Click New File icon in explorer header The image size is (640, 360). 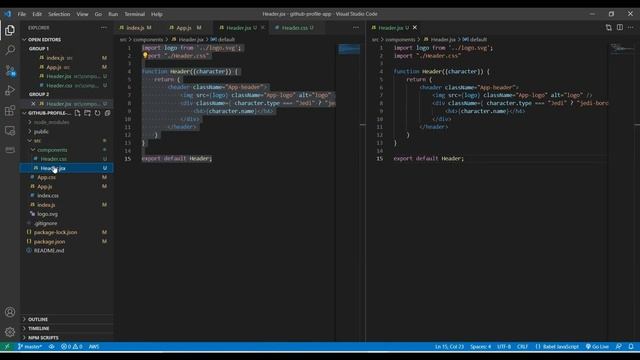tap(78, 113)
